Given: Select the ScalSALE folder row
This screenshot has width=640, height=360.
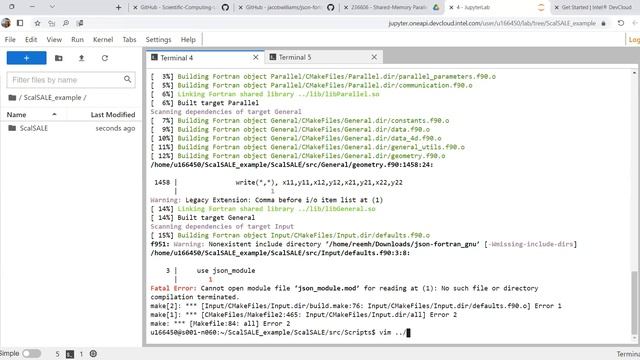Looking at the screenshot, I should point(71,128).
